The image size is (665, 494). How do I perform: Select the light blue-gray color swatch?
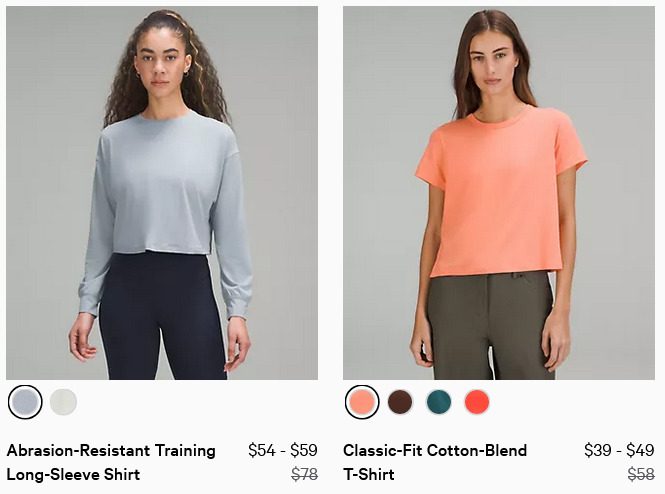pyautogui.click(x=25, y=402)
